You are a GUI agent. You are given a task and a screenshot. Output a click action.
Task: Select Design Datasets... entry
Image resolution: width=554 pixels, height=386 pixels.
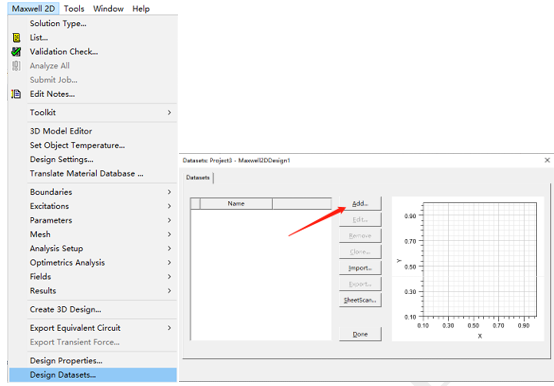pos(93,375)
